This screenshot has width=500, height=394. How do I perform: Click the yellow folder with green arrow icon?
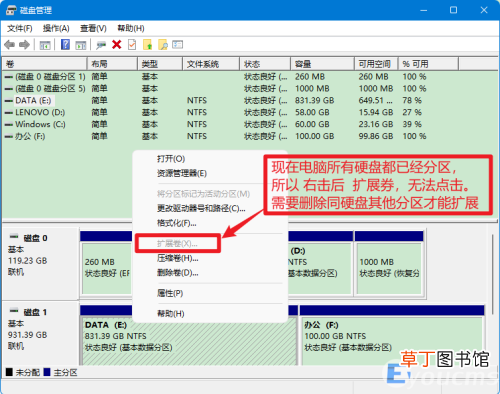coord(147,44)
